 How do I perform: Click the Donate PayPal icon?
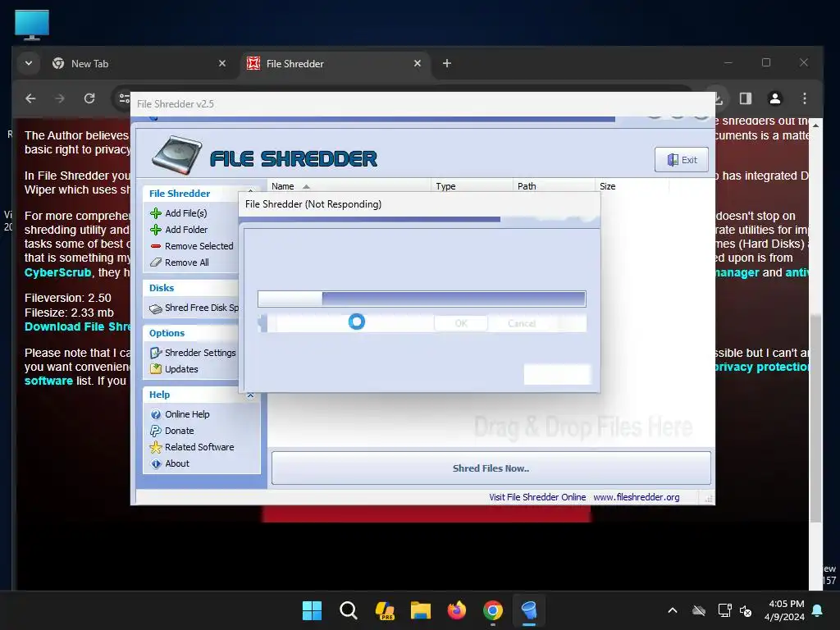[156, 431]
